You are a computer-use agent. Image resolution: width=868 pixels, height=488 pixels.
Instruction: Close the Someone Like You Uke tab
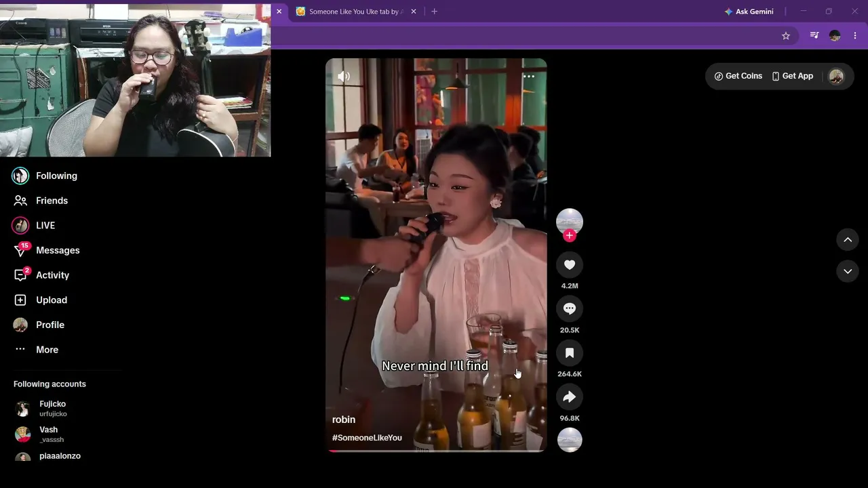(414, 12)
